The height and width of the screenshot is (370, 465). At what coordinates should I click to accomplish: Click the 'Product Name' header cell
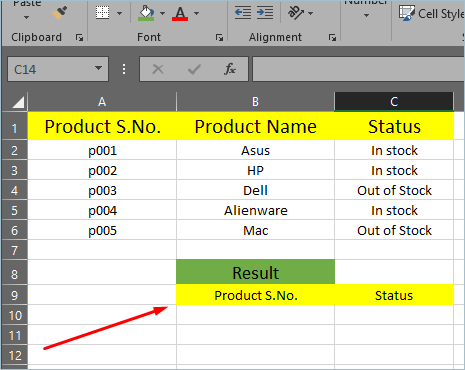point(255,126)
